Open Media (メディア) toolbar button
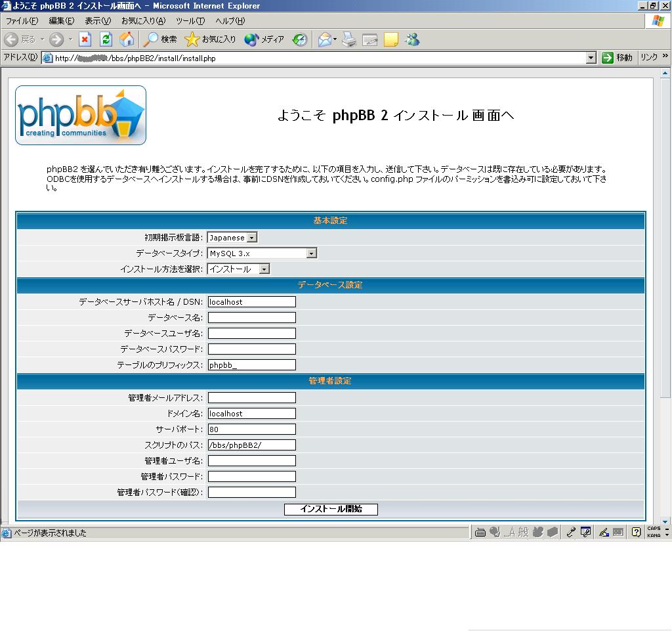This screenshot has height=637, width=672. point(264,39)
